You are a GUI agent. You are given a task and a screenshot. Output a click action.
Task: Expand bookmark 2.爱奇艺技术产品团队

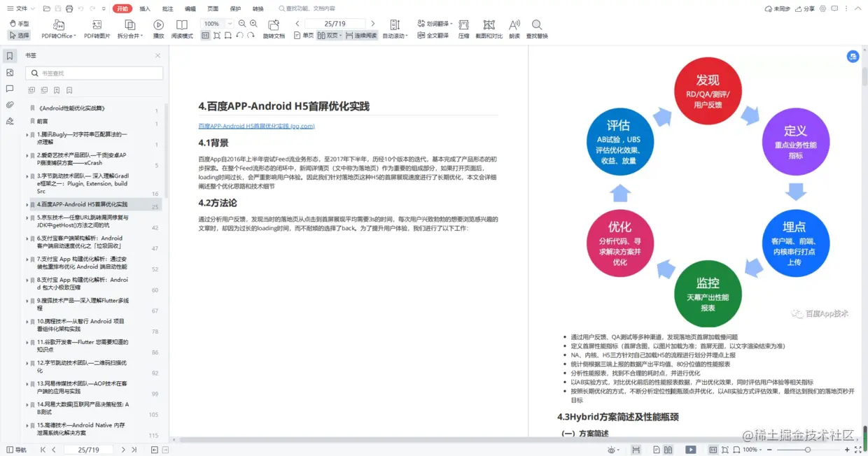[x=27, y=155]
